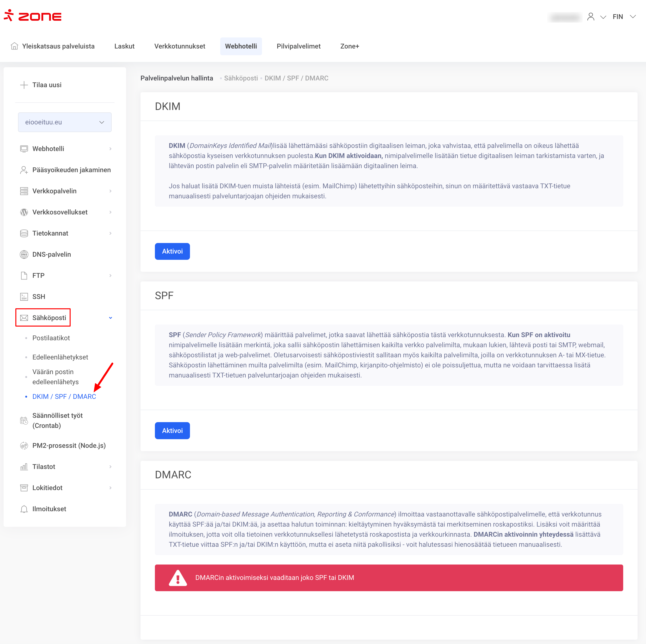Screen dimensions: 646x644
Task: Click the user profile icon
Action: [x=591, y=17]
